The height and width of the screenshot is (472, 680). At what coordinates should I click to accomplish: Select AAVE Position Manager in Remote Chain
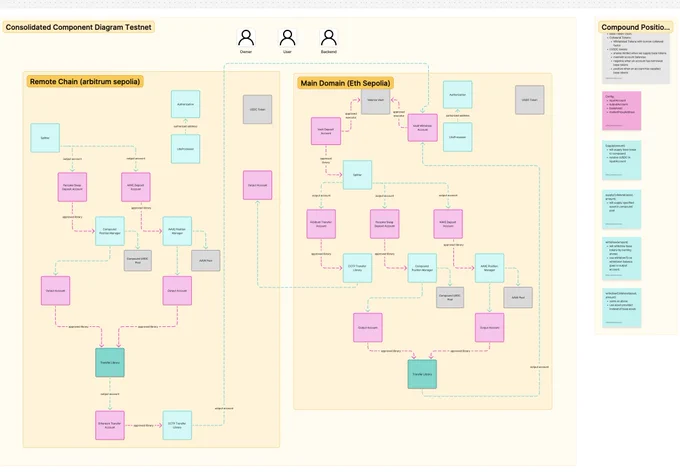(177, 231)
